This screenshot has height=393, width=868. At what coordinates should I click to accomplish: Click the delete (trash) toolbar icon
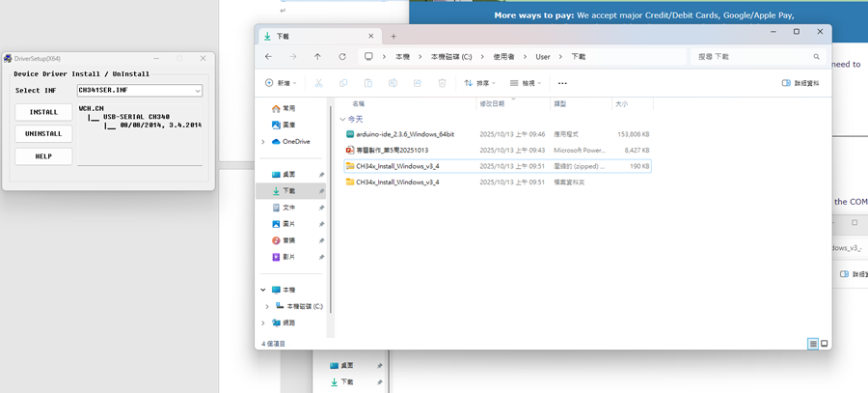442,83
